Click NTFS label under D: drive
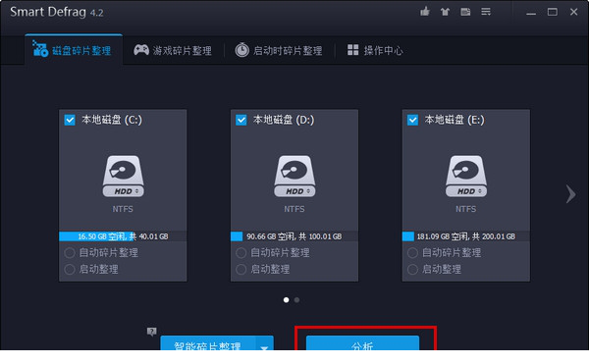 coord(294,209)
